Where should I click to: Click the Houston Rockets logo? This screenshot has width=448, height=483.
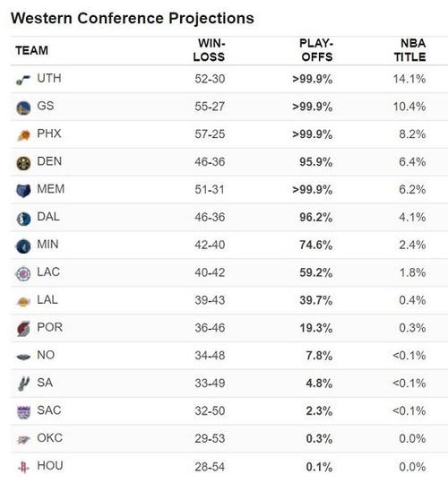23,467
